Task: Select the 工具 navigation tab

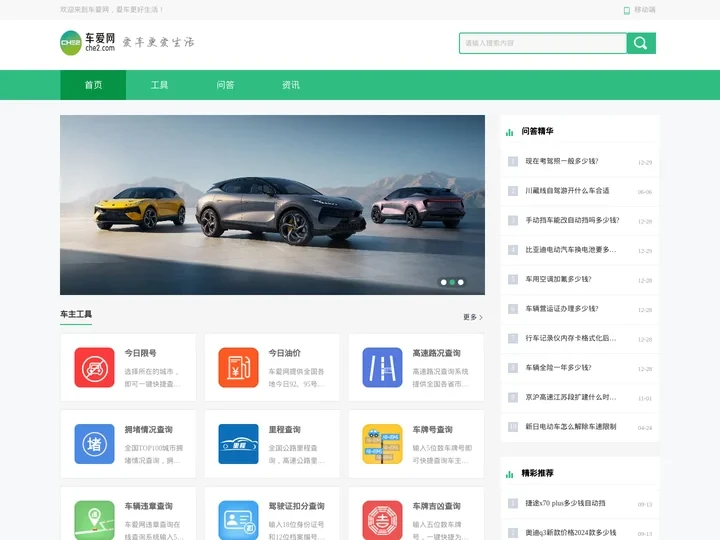Action: [159, 85]
